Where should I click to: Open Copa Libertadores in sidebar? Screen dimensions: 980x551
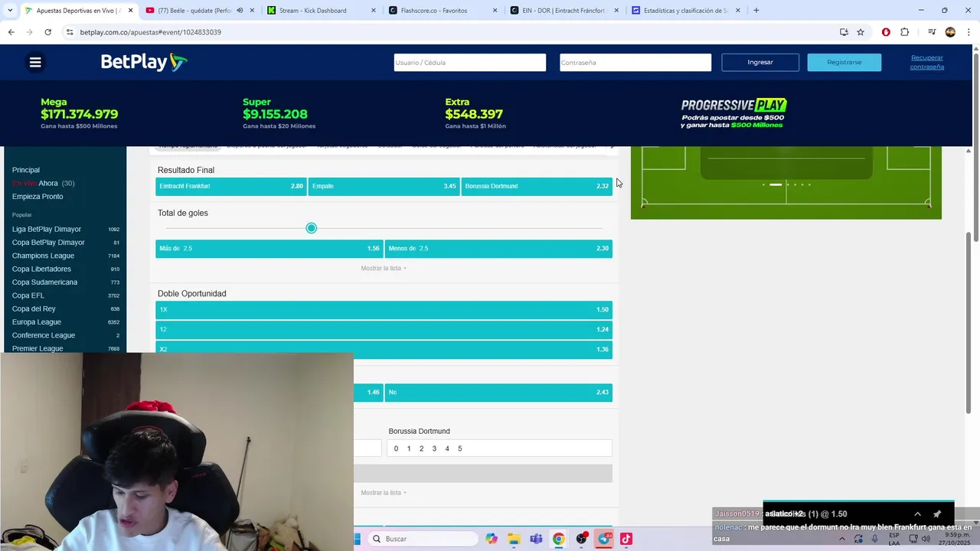tap(41, 269)
